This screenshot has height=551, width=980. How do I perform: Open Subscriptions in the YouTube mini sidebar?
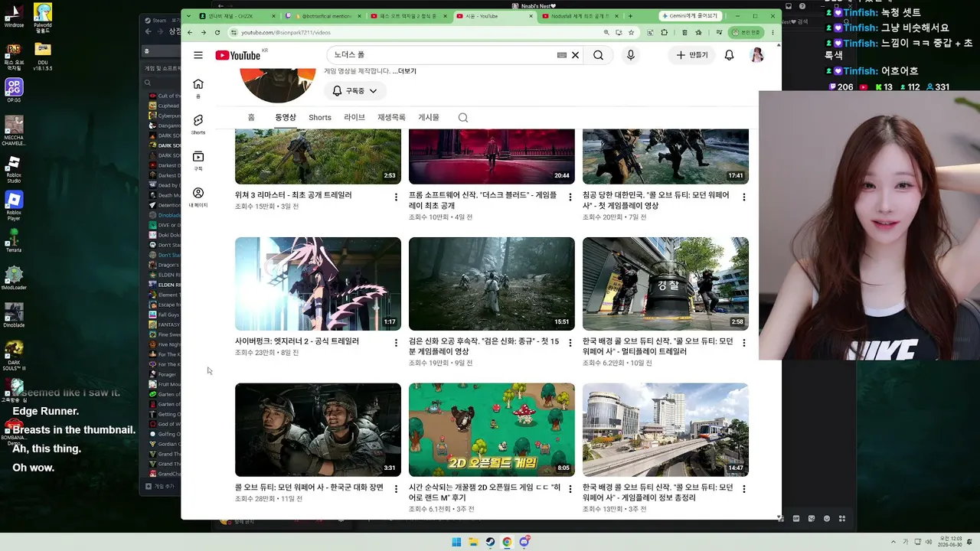click(x=198, y=161)
